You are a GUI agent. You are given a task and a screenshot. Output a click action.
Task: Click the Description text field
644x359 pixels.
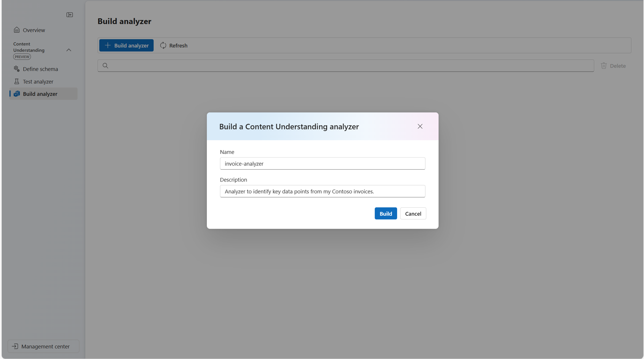[322, 191]
